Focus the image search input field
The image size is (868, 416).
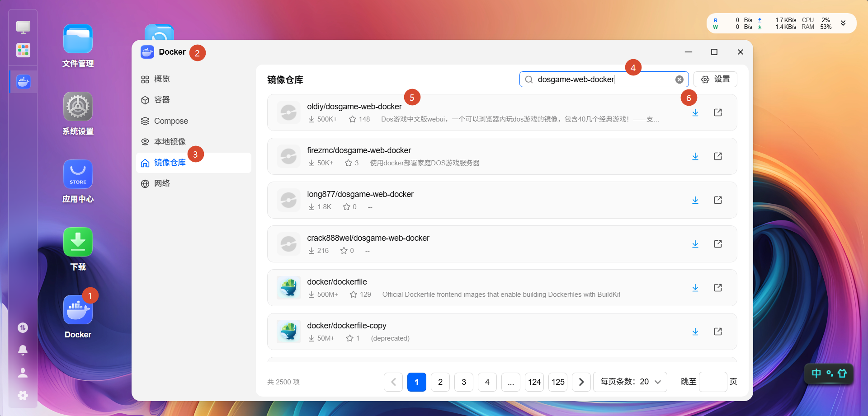coord(604,79)
